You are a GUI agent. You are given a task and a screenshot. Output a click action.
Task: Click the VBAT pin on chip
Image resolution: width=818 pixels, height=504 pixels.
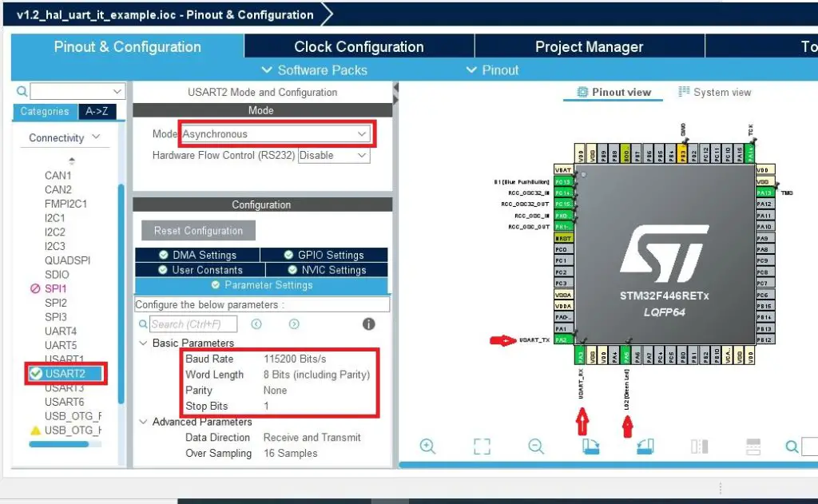pyautogui.click(x=563, y=170)
